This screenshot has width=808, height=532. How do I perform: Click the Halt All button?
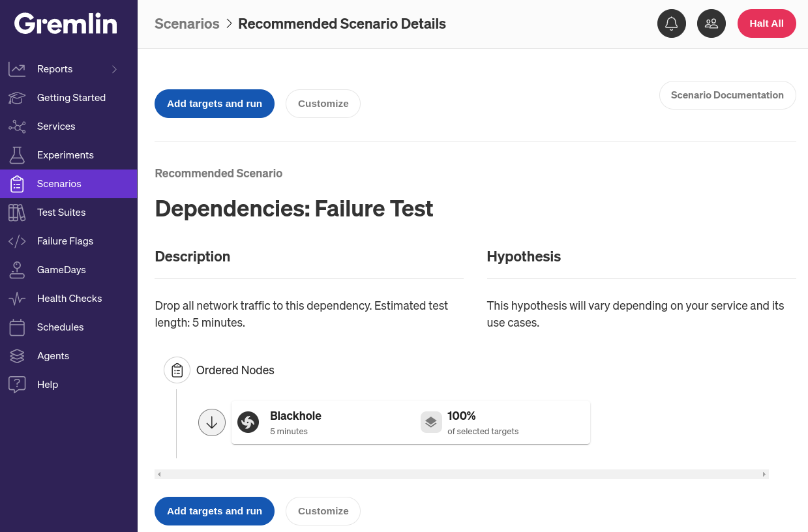(x=766, y=23)
